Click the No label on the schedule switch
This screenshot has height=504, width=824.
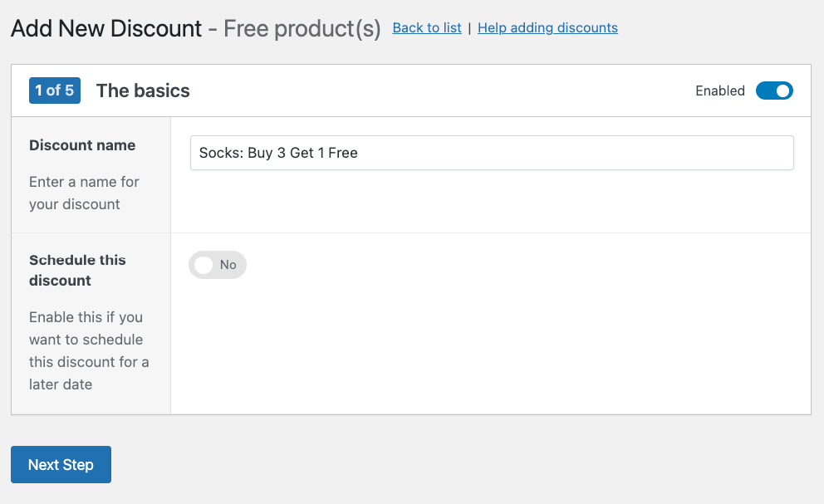(228, 265)
